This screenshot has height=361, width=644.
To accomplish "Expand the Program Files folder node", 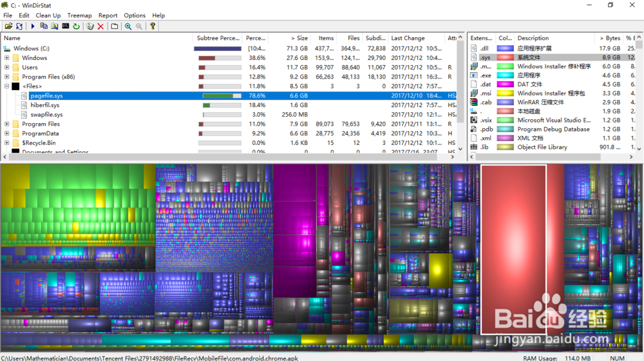I will click(6, 124).
